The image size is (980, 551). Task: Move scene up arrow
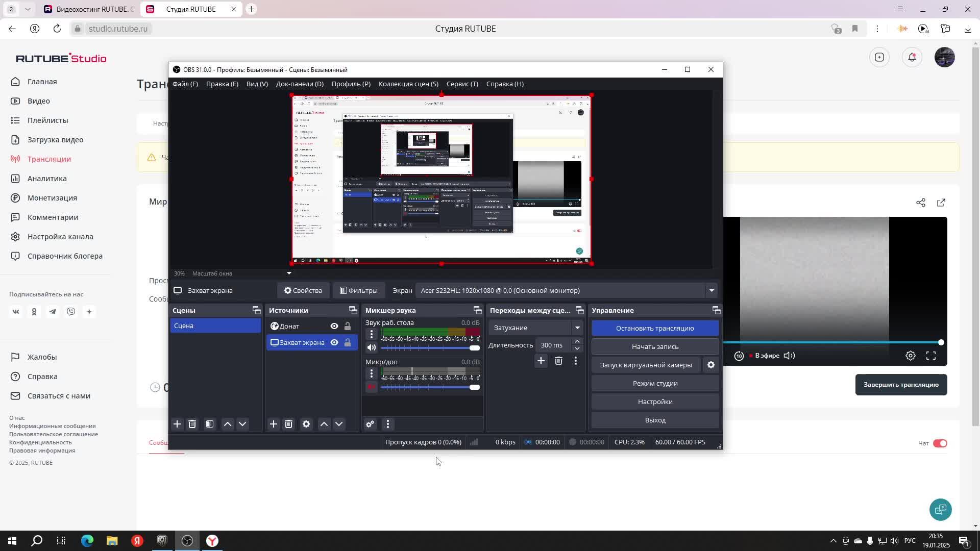click(x=228, y=424)
